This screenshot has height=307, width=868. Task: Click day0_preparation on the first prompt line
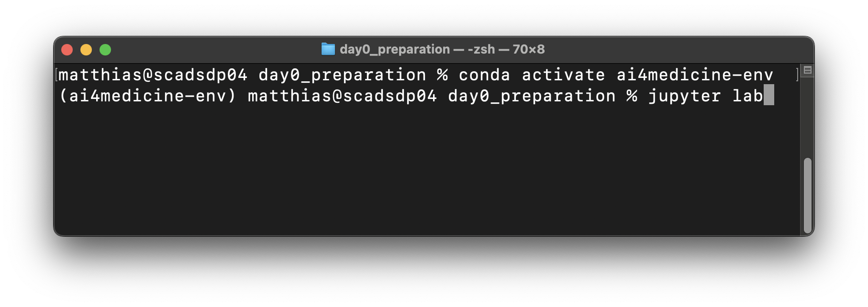(x=342, y=75)
